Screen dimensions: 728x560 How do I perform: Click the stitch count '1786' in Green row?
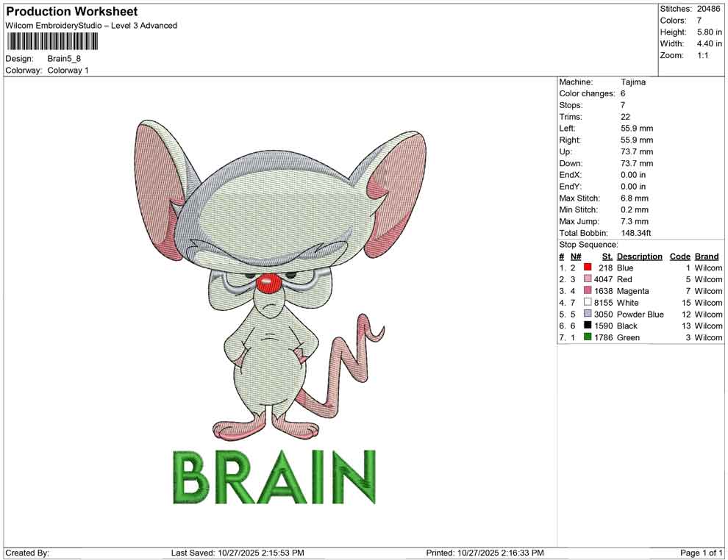[x=604, y=337]
